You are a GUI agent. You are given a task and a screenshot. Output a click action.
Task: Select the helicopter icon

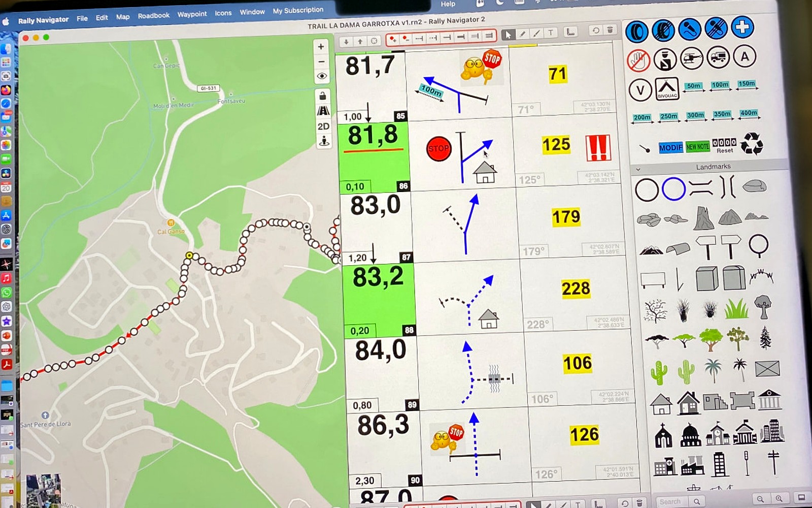(x=691, y=58)
